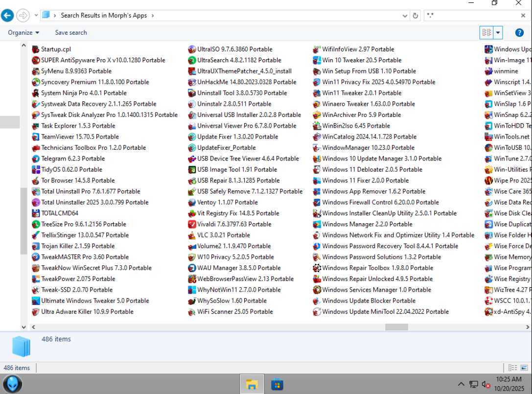
Task: Select the Winaero Tweaker 1.63.0.0 icon
Action: (317, 104)
